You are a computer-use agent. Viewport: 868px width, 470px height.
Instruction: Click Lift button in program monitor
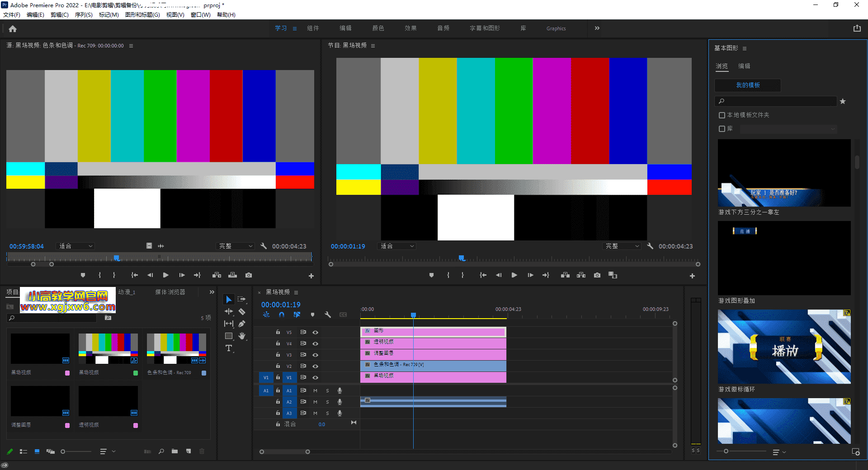pos(565,275)
